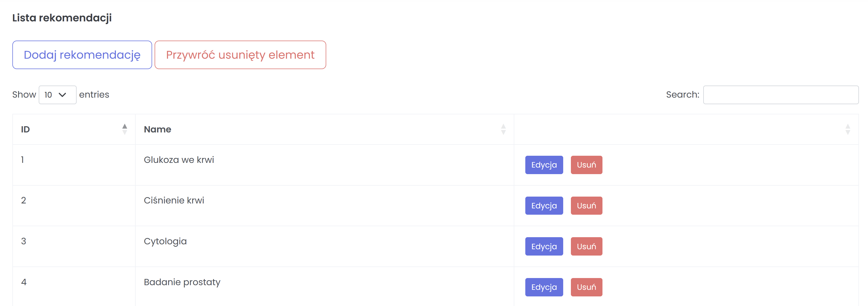Click the Badanie prostaty name cell
This screenshot has width=868, height=306.
pyautogui.click(x=182, y=282)
